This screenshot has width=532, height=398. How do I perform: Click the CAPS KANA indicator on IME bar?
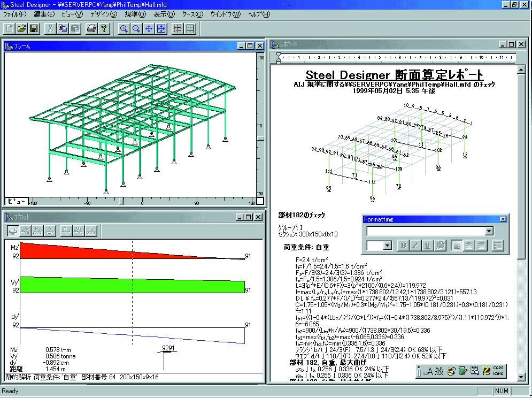pos(498,371)
